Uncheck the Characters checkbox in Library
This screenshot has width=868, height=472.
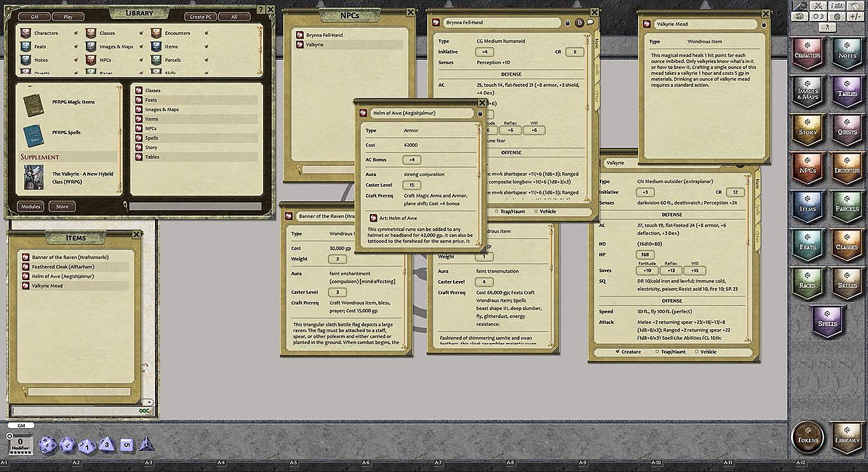[76, 33]
